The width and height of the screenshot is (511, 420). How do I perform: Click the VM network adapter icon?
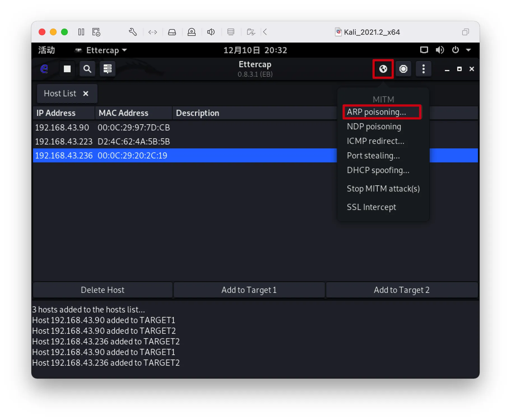tap(153, 32)
